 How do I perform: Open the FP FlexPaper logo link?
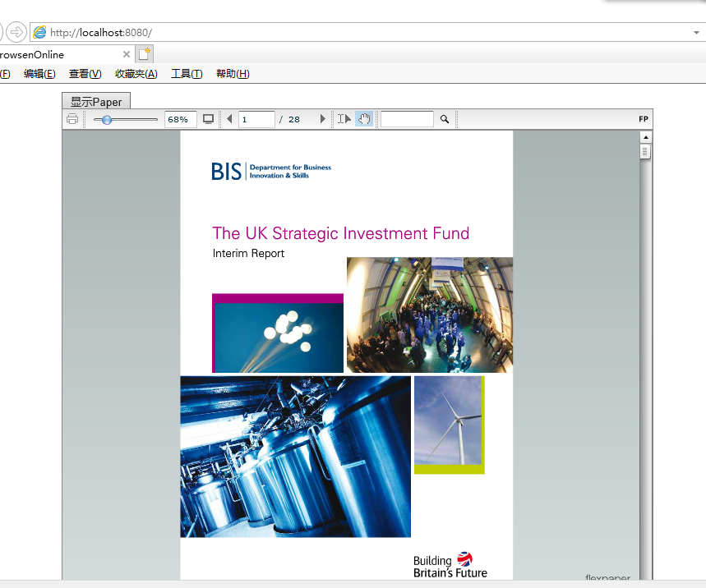coord(644,119)
